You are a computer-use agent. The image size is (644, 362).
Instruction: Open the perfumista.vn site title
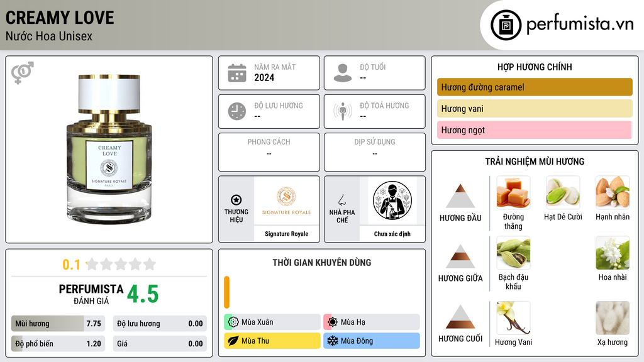coord(580,25)
